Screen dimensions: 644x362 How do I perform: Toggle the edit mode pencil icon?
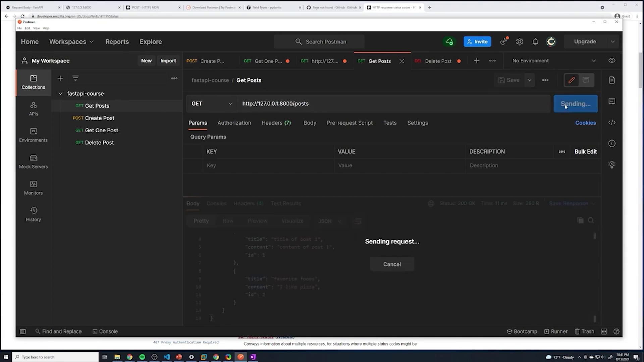(x=571, y=80)
